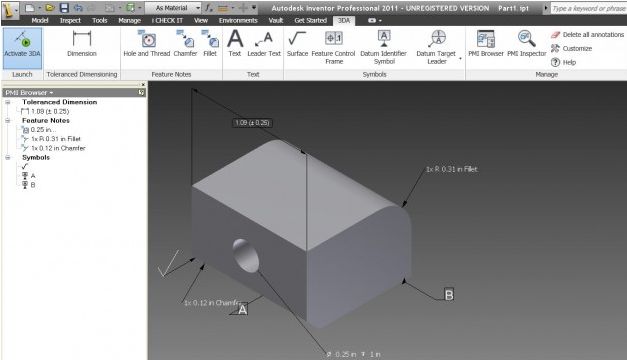The image size is (627, 360).
Task: Open the Customize option
Action: [x=571, y=48]
